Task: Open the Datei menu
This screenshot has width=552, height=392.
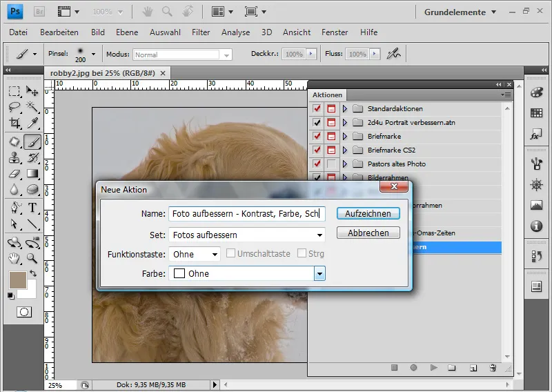Action: [19, 32]
